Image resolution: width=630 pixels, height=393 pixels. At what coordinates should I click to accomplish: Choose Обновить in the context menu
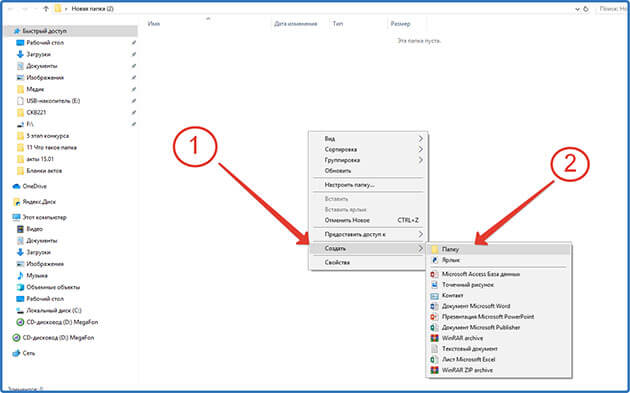[368, 171]
